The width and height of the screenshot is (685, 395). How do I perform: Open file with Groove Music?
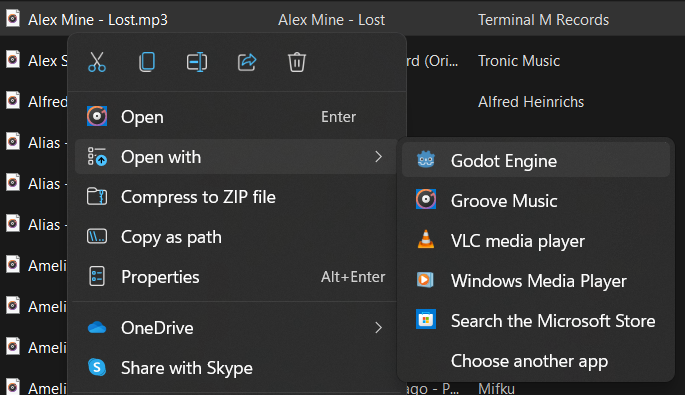click(x=536, y=201)
